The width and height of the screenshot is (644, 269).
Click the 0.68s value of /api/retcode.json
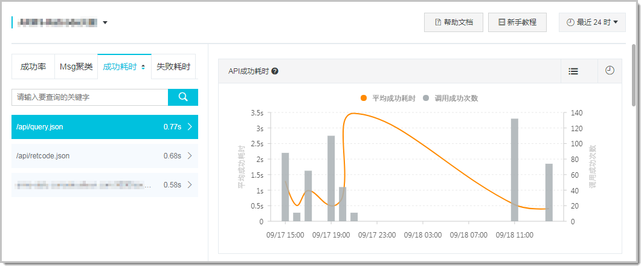coord(173,156)
